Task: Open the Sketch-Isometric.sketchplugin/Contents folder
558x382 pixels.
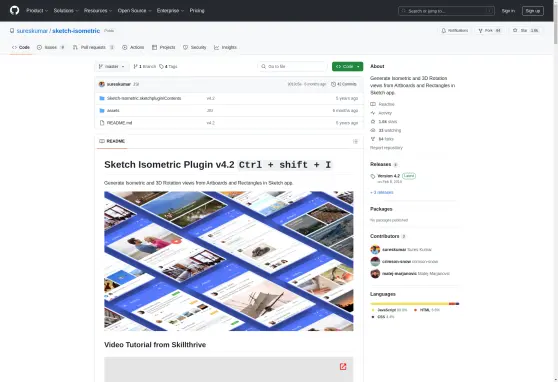Action: tap(144, 98)
